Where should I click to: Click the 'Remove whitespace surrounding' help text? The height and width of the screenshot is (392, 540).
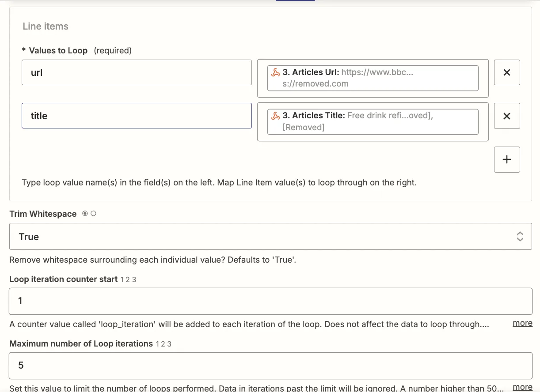click(152, 260)
